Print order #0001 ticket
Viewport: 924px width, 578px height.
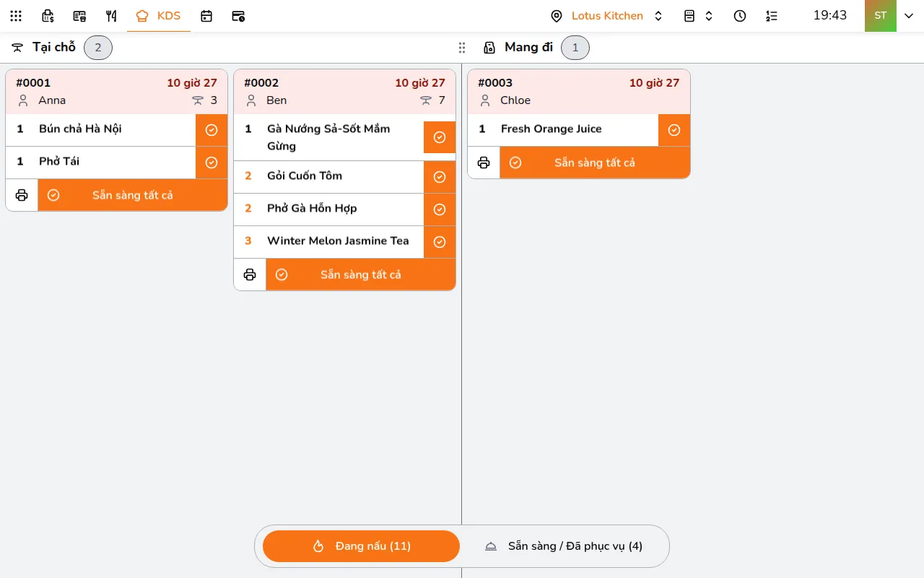(22, 195)
